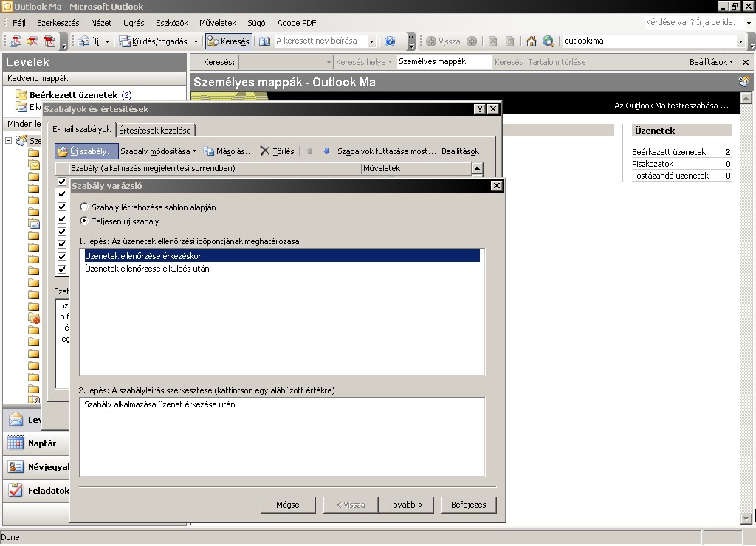Switch to the Értesítések kezelése tab
The height and width of the screenshot is (546, 756).
click(155, 130)
